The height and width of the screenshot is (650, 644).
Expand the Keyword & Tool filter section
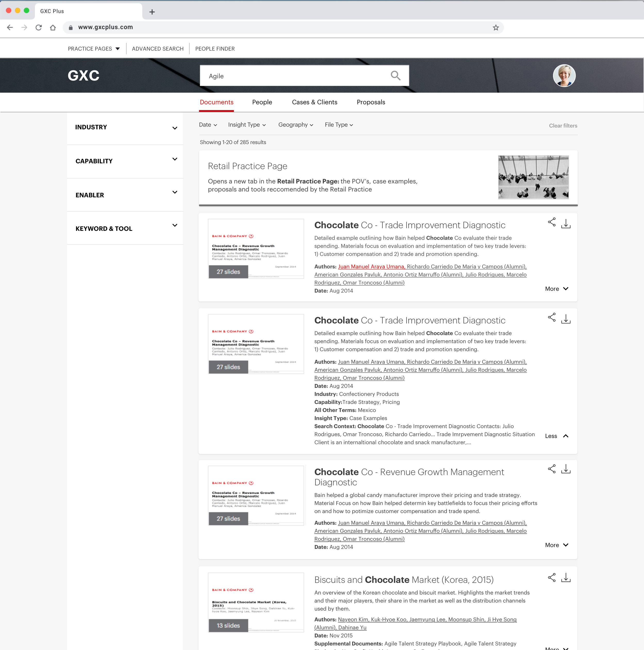pyautogui.click(x=125, y=228)
